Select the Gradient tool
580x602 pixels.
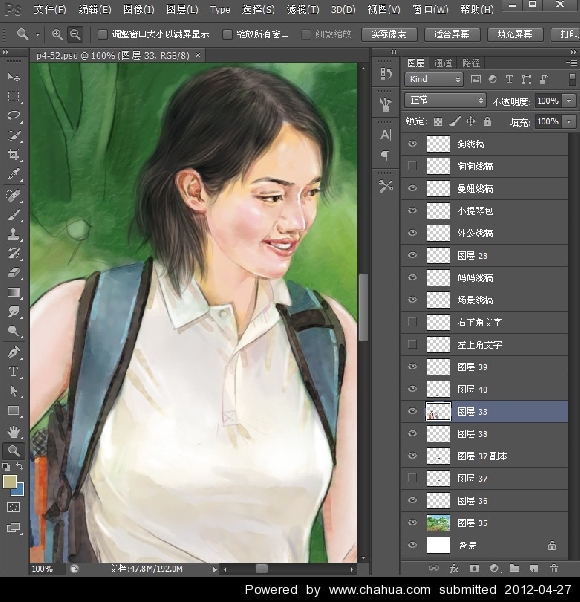pos(13,293)
